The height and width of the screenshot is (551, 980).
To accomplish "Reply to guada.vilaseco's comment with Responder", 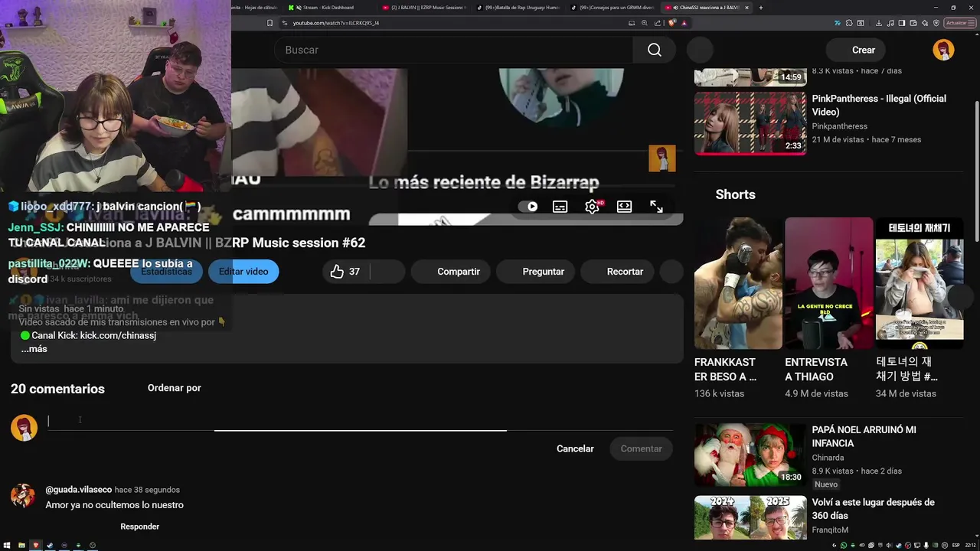I will [x=140, y=527].
